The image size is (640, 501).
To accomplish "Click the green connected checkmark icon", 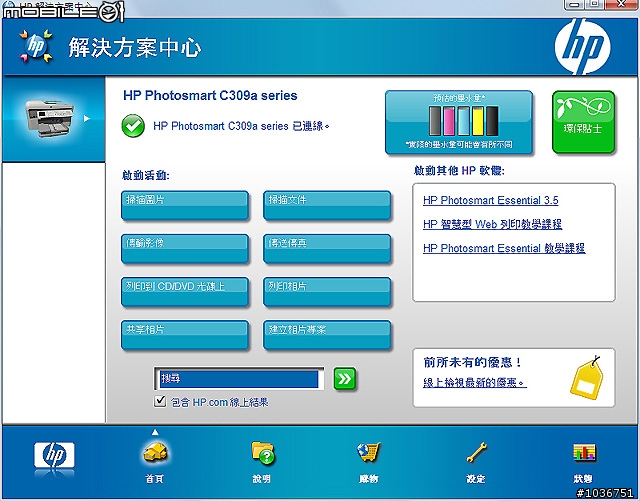I will coord(133,126).
